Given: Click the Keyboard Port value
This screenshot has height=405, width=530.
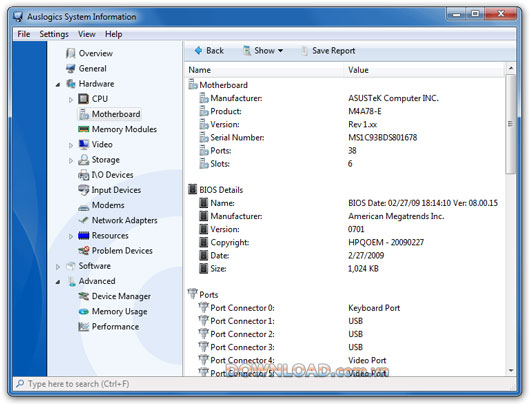Looking at the screenshot, I should click(x=374, y=308).
